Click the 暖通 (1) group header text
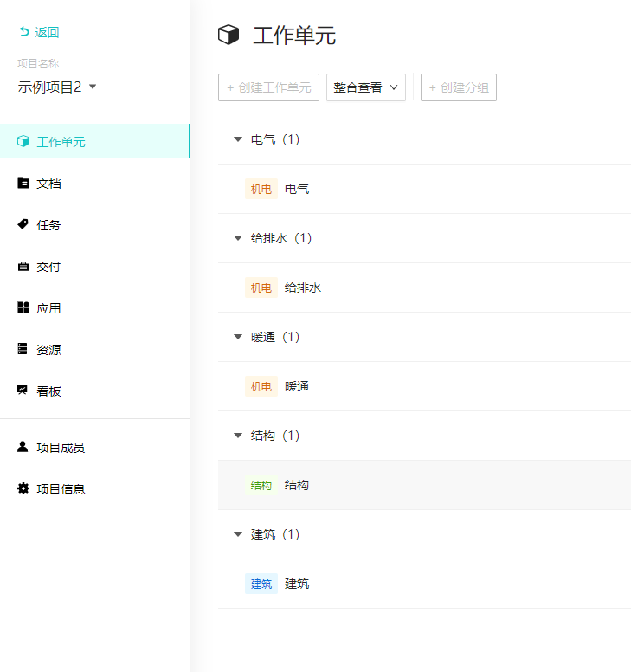This screenshot has height=672, width=631. (275, 337)
